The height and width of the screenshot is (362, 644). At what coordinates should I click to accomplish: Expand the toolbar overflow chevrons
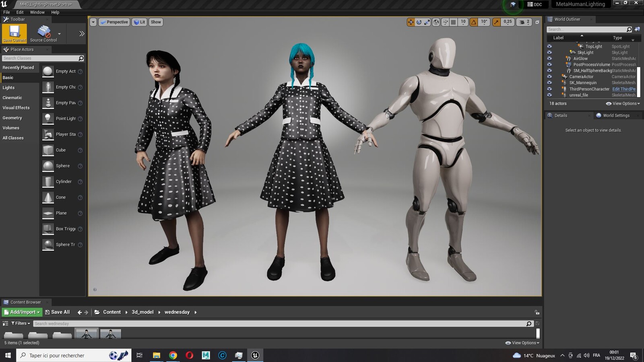pyautogui.click(x=82, y=34)
